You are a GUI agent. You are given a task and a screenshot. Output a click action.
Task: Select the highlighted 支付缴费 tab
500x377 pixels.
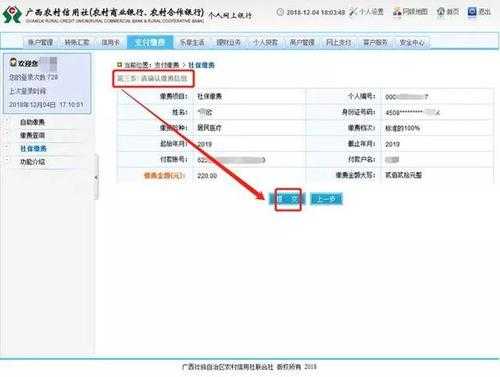[x=150, y=42]
